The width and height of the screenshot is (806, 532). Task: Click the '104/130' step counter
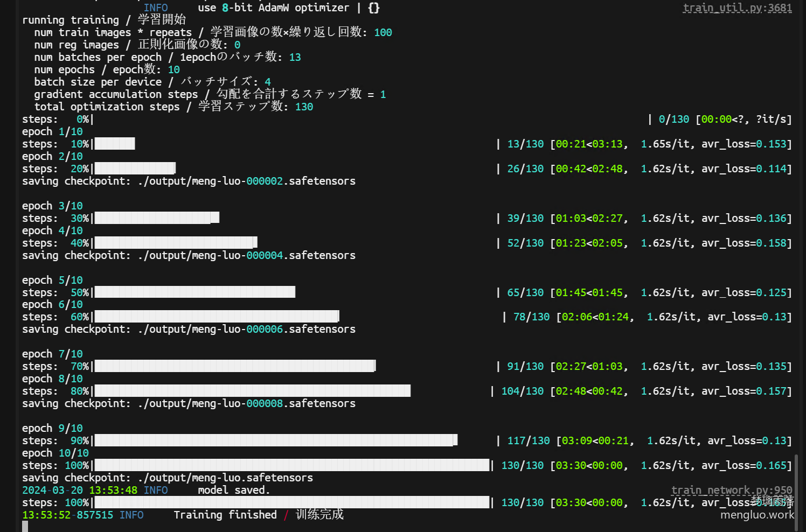(523, 391)
